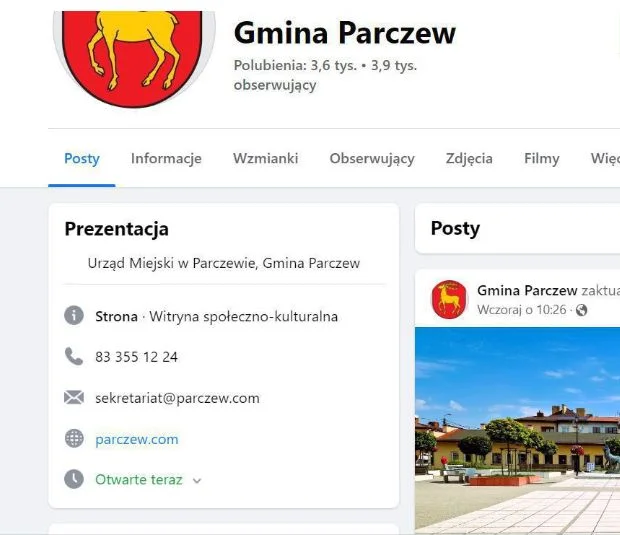The height and width of the screenshot is (535, 620).
Task: Click the public globe icon on post
Action: (582, 310)
